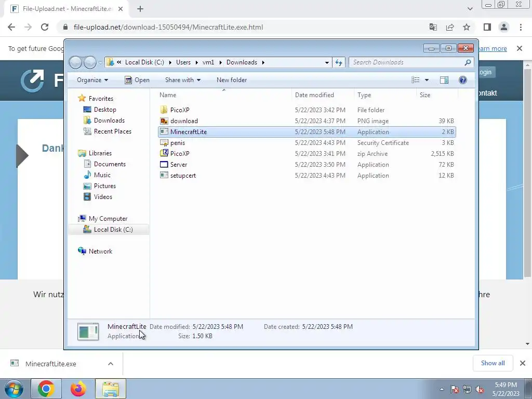Image resolution: width=532 pixels, height=399 pixels.
Task: Go back in Chrome browser
Action: point(11,27)
